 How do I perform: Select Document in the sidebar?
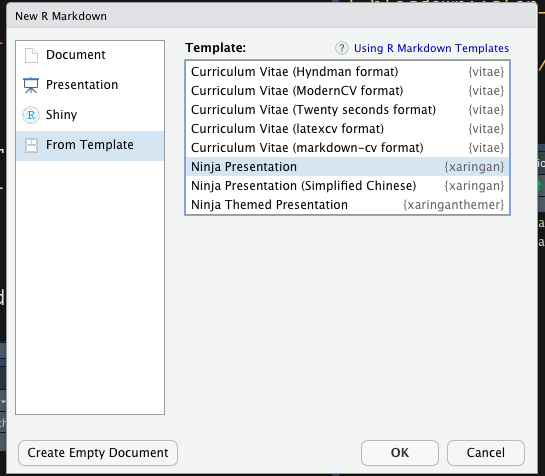click(x=90, y=55)
